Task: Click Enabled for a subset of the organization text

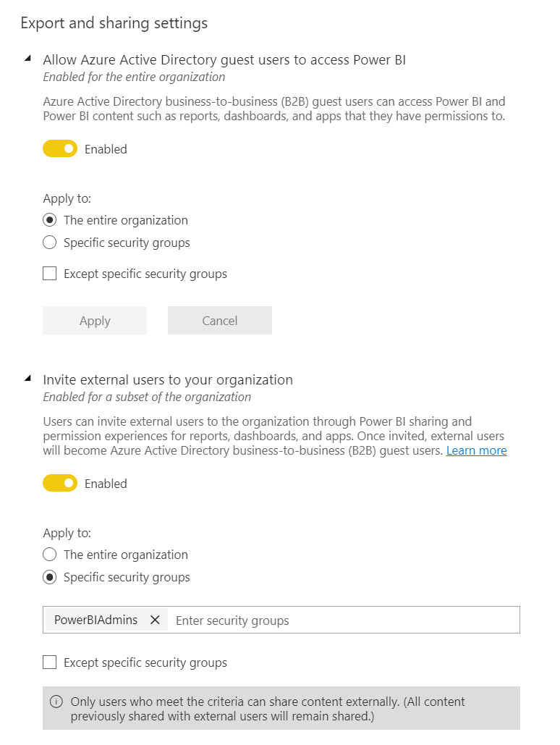Action: click(147, 397)
